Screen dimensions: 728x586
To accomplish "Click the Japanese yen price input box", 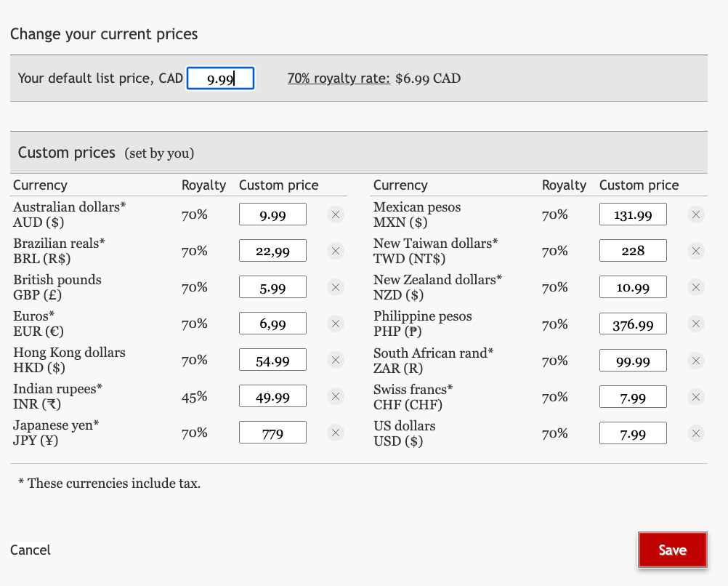I will pos(272,433).
